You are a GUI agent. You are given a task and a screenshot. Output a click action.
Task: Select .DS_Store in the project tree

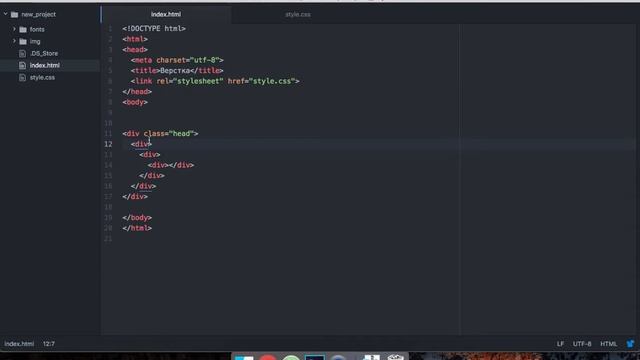(44, 53)
